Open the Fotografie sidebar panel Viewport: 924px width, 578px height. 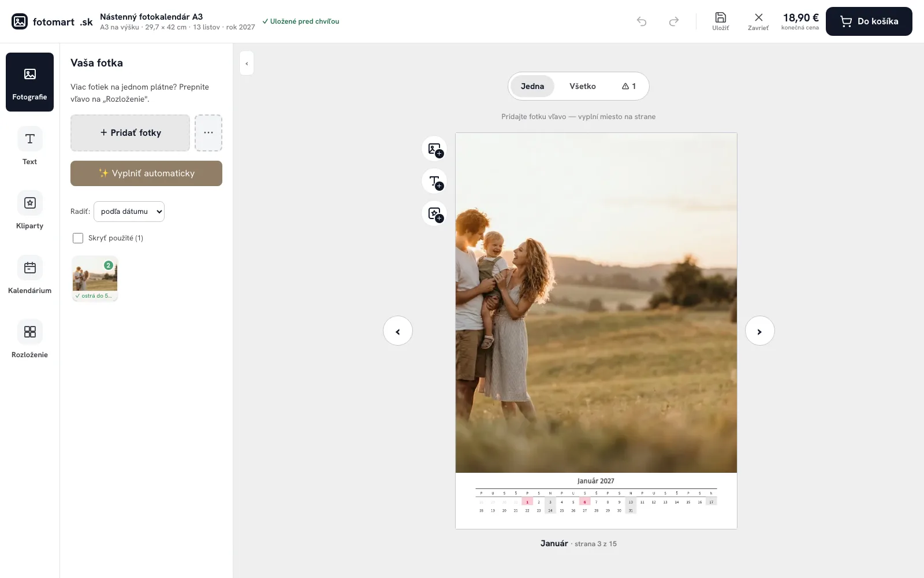pos(29,82)
